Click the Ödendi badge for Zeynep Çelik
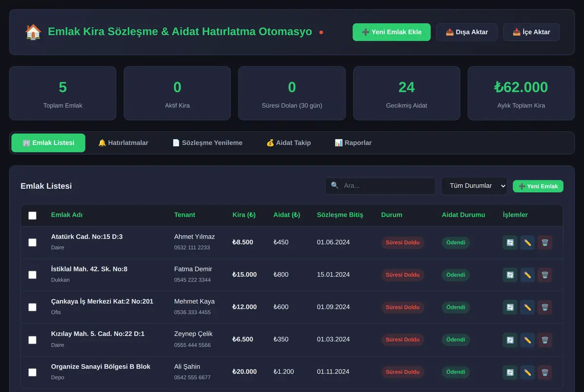584x392 pixels. pos(456,339)
